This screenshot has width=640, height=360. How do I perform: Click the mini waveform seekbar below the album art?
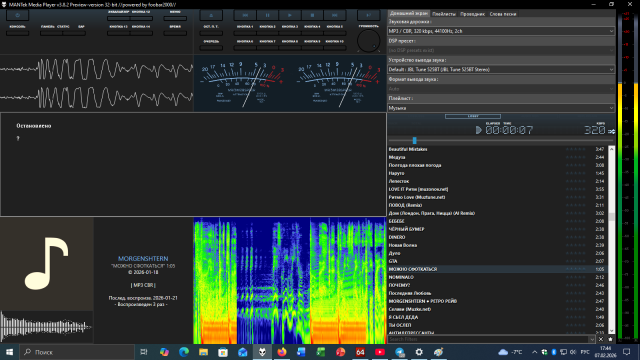(x=47, y=327)
